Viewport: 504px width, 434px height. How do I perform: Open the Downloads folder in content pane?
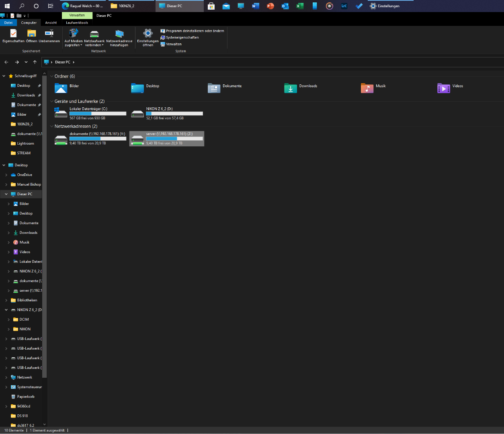pyautogui.click(x=301, y=88)
